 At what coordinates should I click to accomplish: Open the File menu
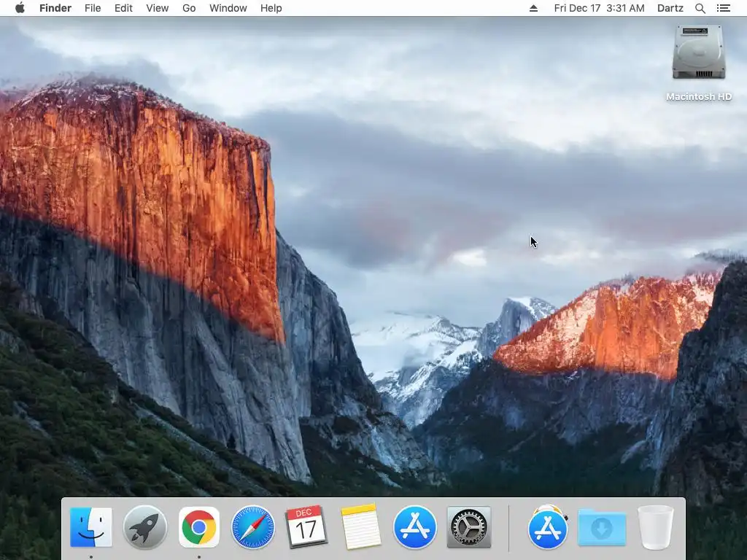click(93, 8)
